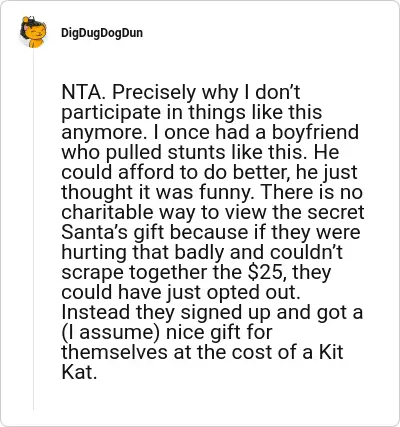Click the phrase "secret" before Santa's gift
The width and height of the screenshot is (400, 427).
point(335,212)
